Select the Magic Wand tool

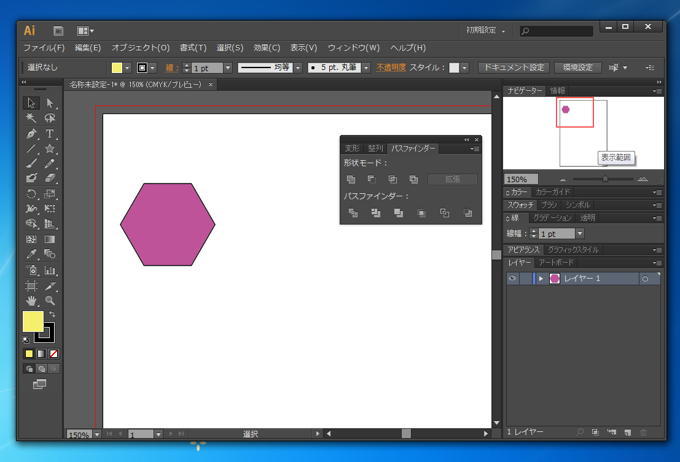point(31,118)
